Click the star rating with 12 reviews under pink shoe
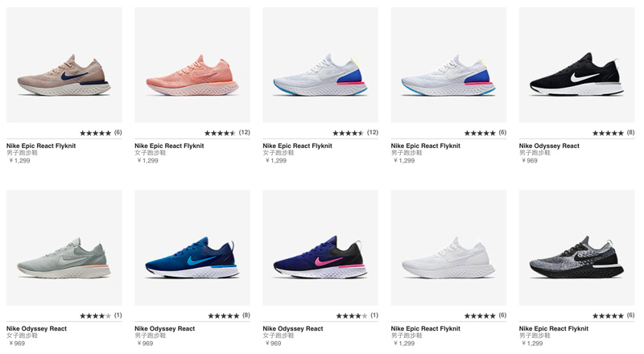Viewport: 644px width, 354px height. pos(221,133)
